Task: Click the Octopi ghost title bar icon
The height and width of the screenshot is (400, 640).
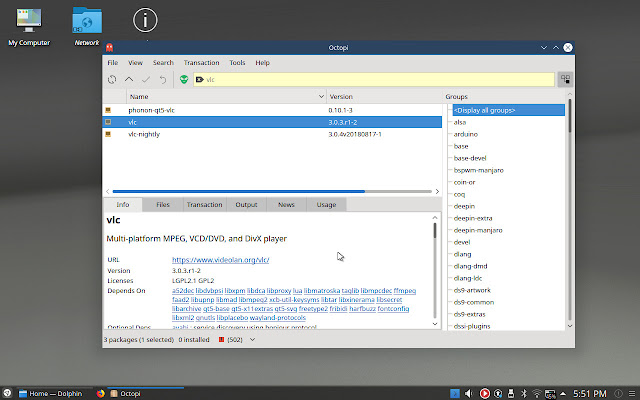Action: pyautogui.click(x=109, y=47)
